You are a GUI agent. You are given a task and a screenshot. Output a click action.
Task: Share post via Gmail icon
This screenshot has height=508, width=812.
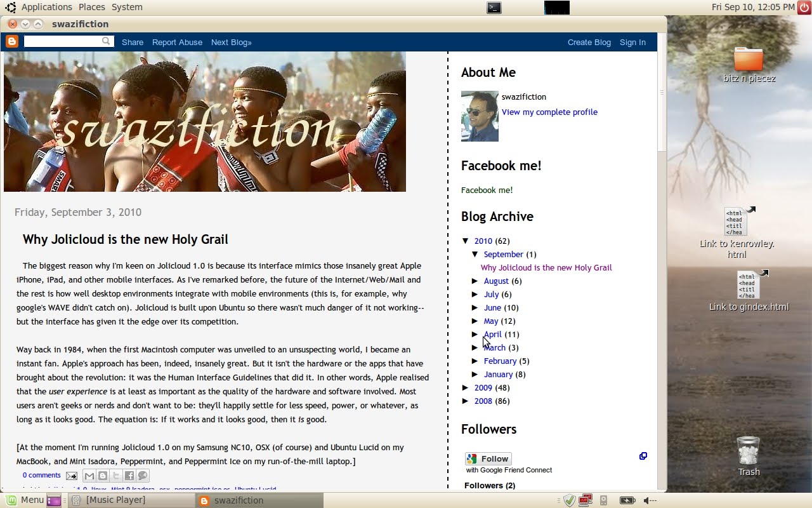click(x=89, y=476)
